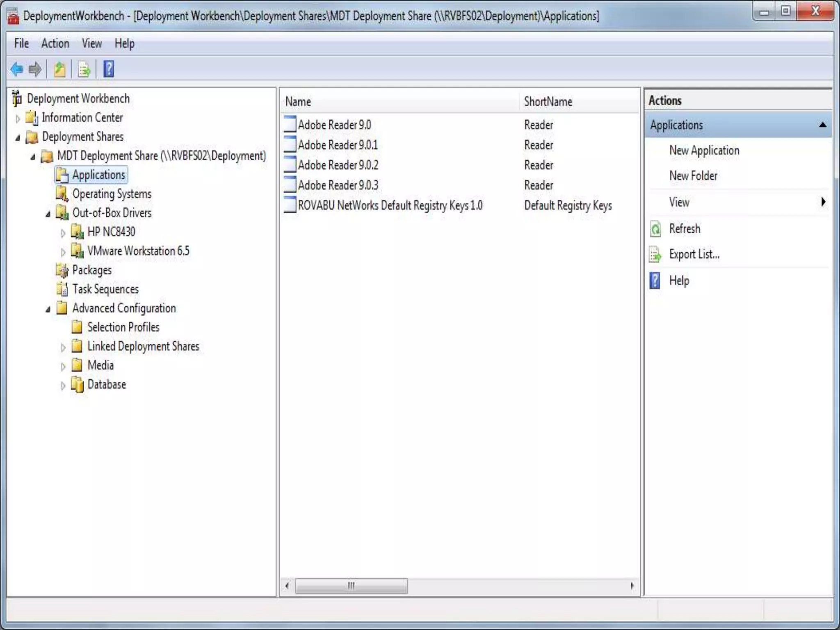Click the Operating Systems node icon
840x630 pixels.
62,194
